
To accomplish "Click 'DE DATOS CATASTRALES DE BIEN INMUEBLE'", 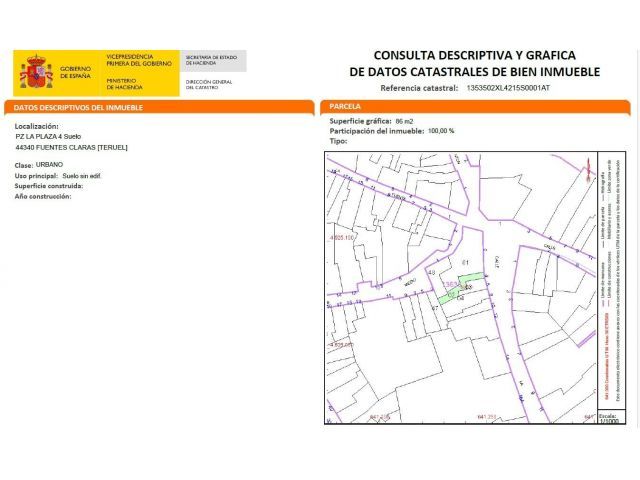I will (x=475, y=72).
